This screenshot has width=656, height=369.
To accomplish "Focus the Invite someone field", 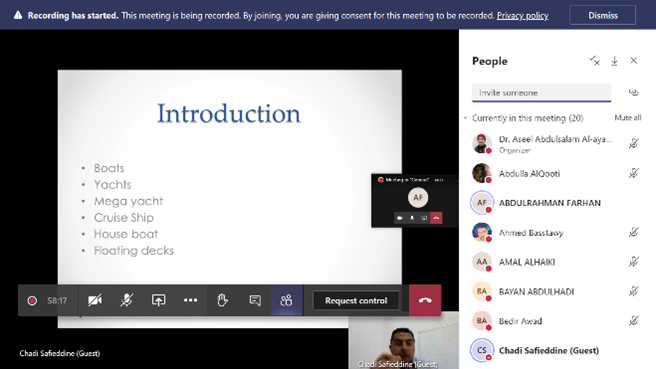I will click(x=541, y=92).
